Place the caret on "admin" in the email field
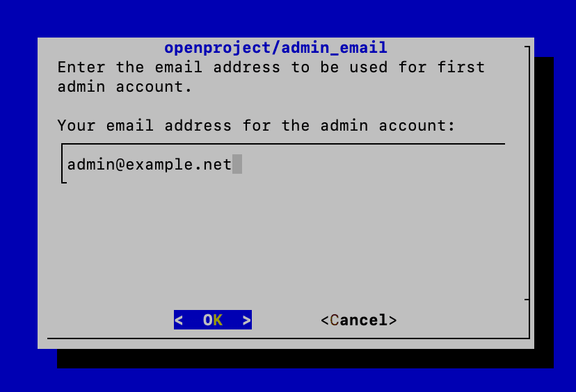576x392 pixels. tap(91, 164)
